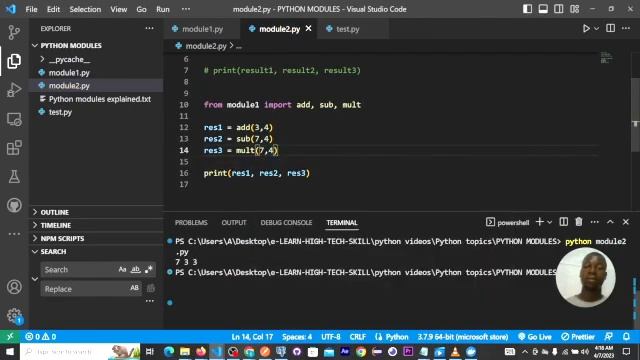This screenshot has height=360, width=640.
Task: Select the powershell terminal label
Action: pyautogui.click(x=507, y=222)
